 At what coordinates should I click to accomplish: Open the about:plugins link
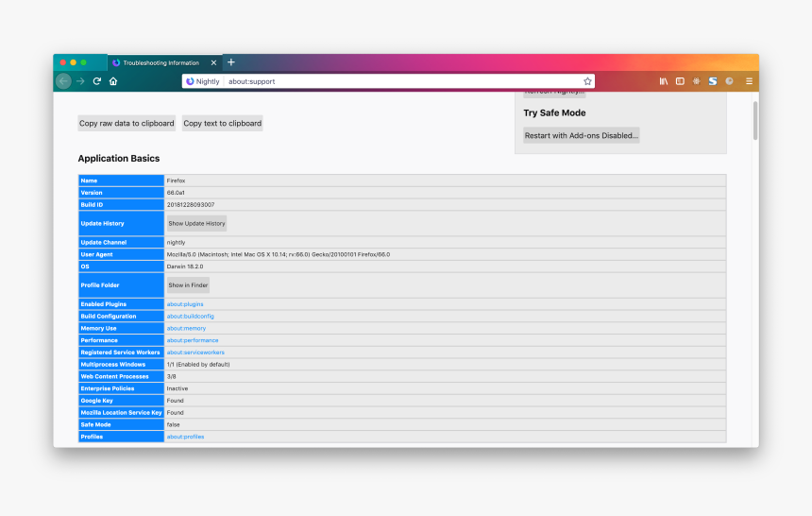(185, 304)
